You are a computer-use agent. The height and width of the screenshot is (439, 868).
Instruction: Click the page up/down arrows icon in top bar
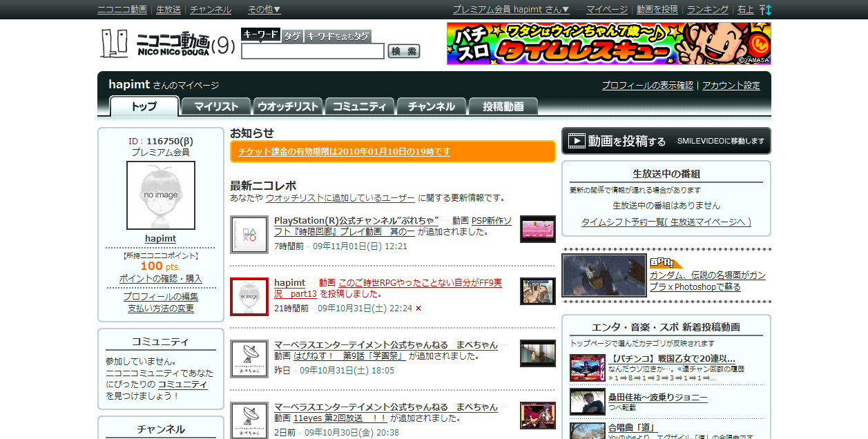pyautogui.click(x=765, y=10)
